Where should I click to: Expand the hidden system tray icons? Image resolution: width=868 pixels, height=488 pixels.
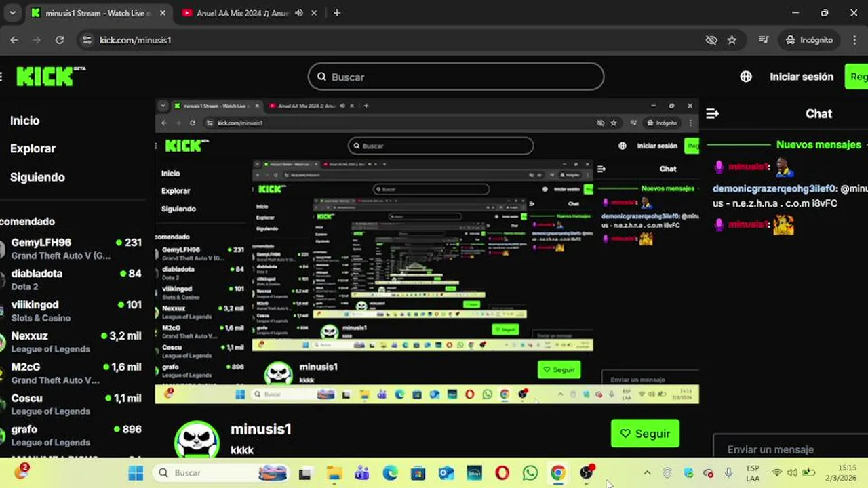coord(647,473)
